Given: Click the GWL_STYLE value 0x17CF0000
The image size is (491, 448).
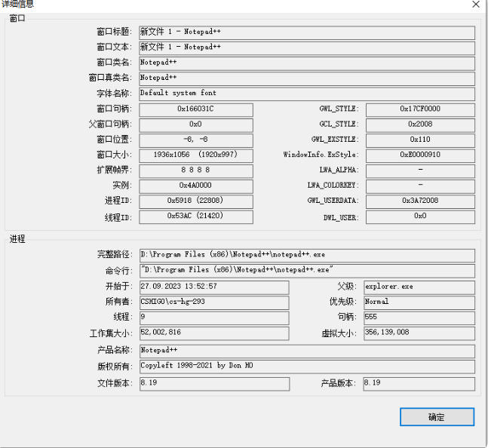Looking at the screenshot, I should pos(420,109).
